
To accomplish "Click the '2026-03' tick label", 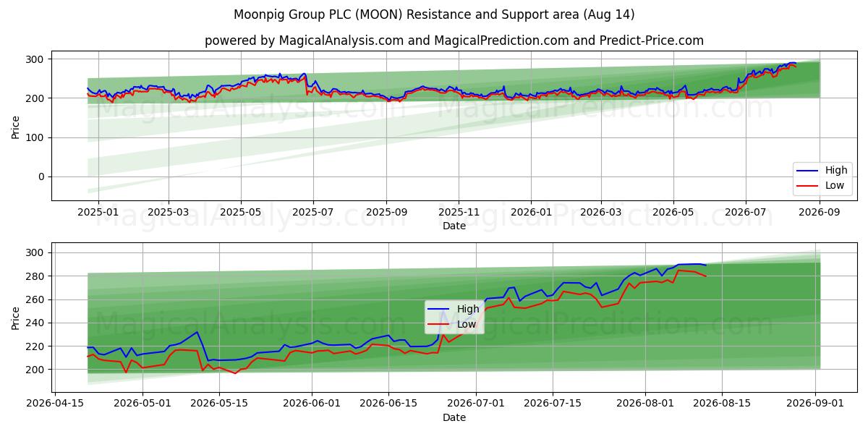I will [x=601, y=213].
